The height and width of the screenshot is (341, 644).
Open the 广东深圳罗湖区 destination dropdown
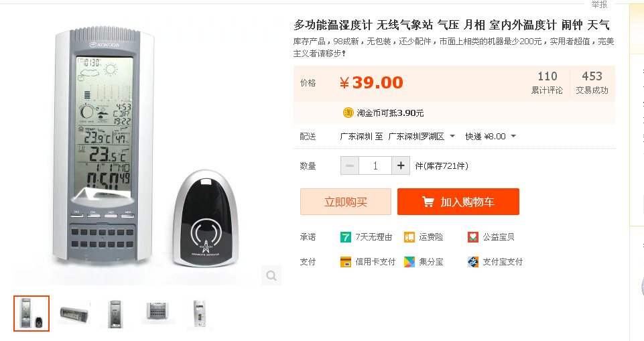coord(422,137)
